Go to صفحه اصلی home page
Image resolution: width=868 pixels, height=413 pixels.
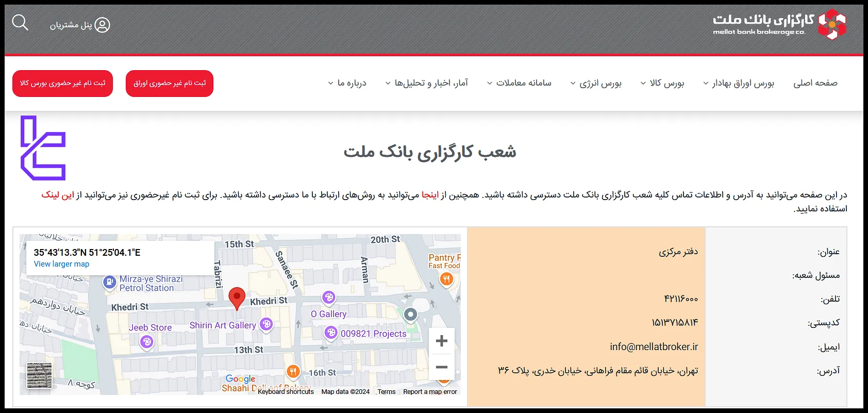[815, 83]
